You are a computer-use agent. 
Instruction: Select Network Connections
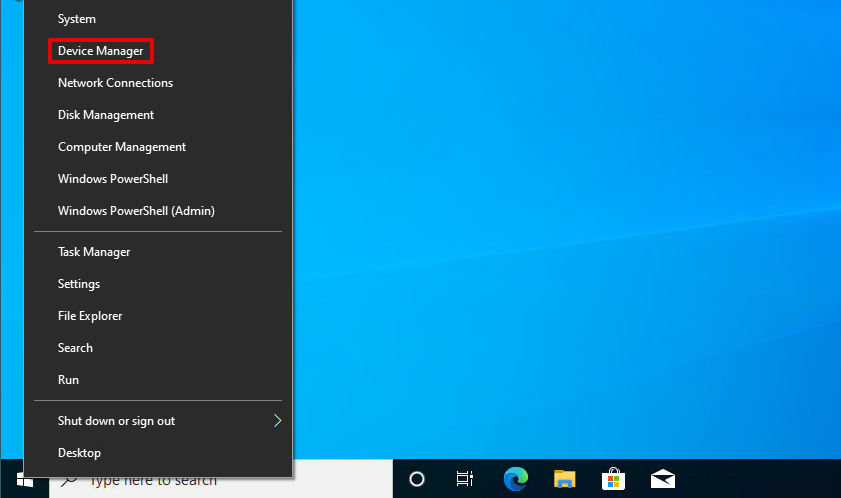tap(158, 83)
